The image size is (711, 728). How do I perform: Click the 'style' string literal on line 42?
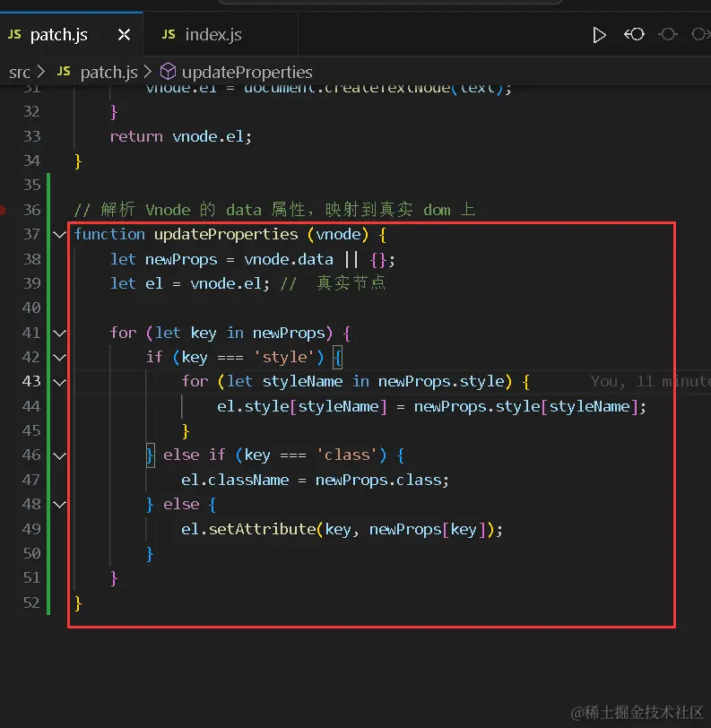[284, 358]
